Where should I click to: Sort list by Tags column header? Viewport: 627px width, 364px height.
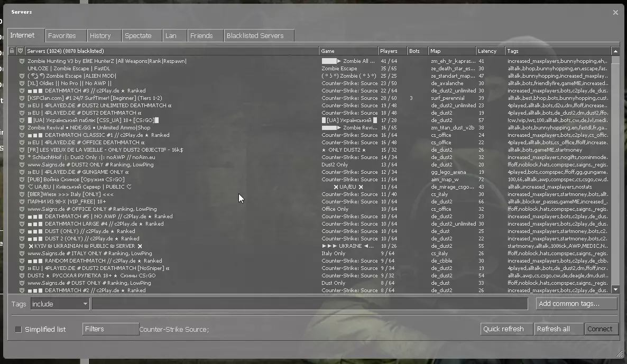click(558, 51)
